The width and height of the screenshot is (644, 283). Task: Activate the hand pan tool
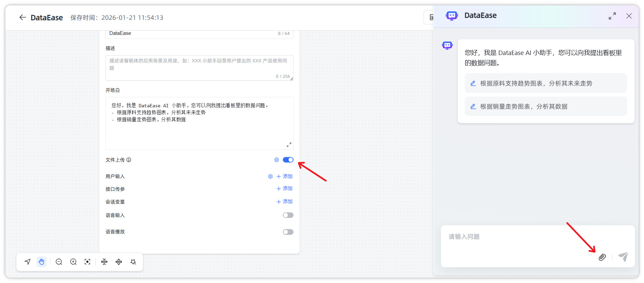tap(42, 262)
